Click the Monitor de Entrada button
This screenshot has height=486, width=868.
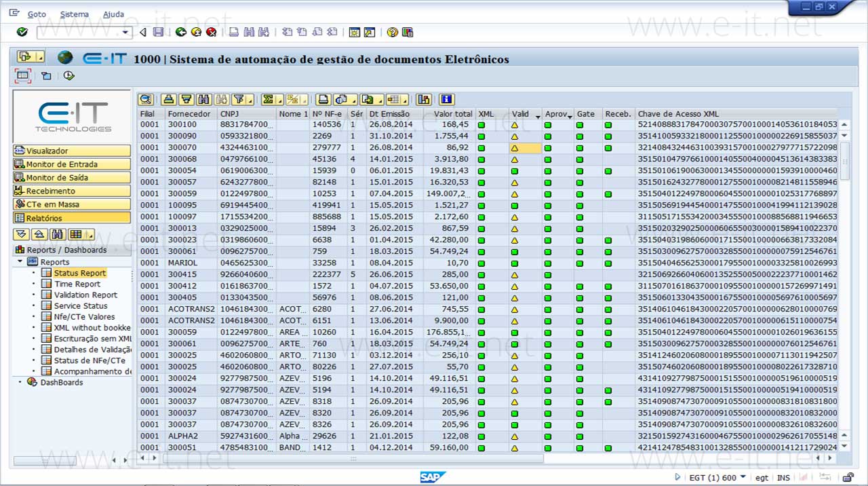point(71,164)
